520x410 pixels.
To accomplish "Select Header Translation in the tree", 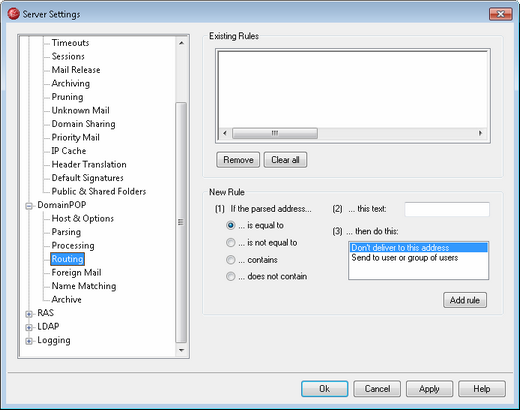I will (x=89, y=164).
